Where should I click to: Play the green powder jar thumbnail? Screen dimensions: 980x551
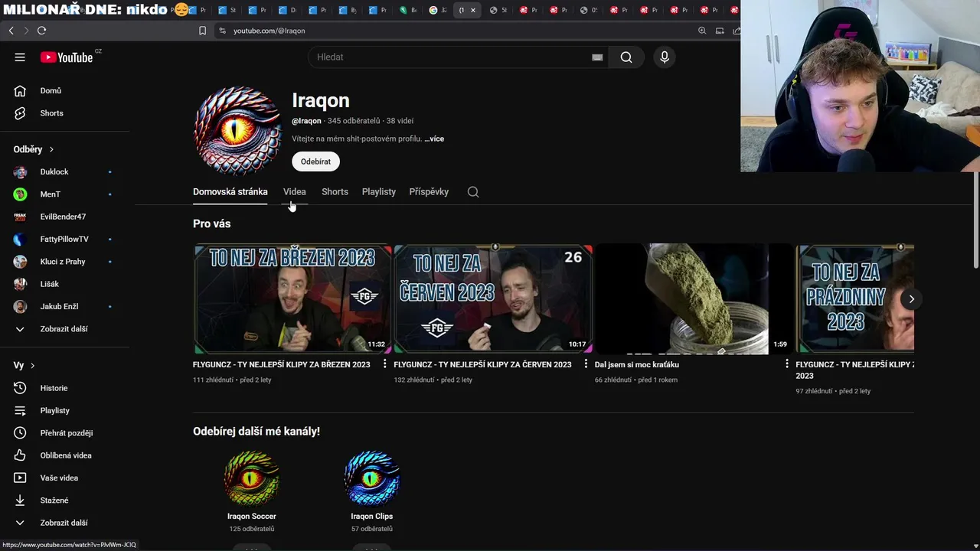click(694, 299)
